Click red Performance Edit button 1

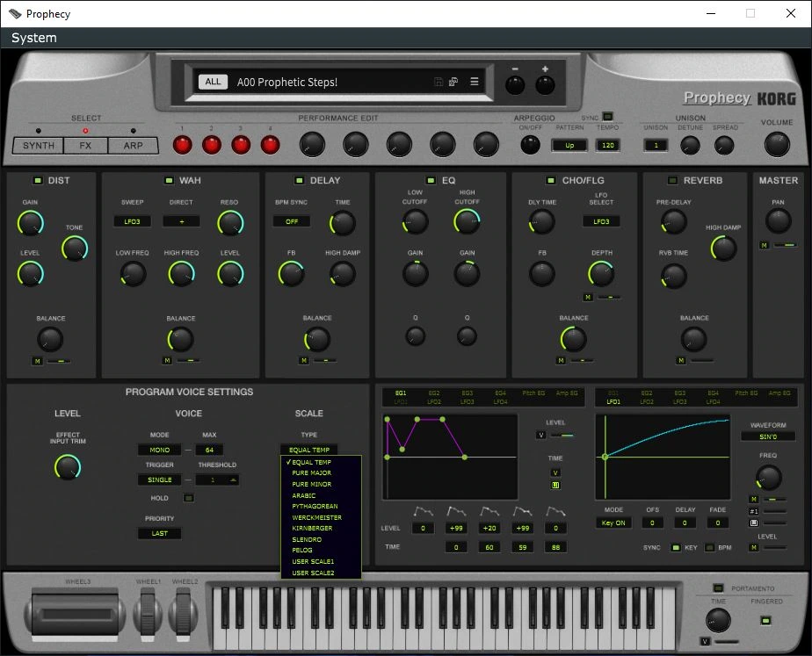click(x=182, y=145)
